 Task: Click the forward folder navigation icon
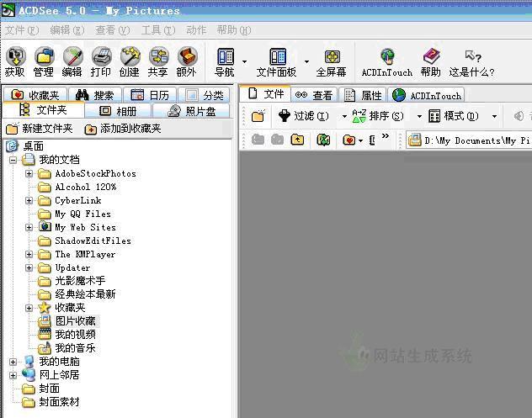[278, 140]
